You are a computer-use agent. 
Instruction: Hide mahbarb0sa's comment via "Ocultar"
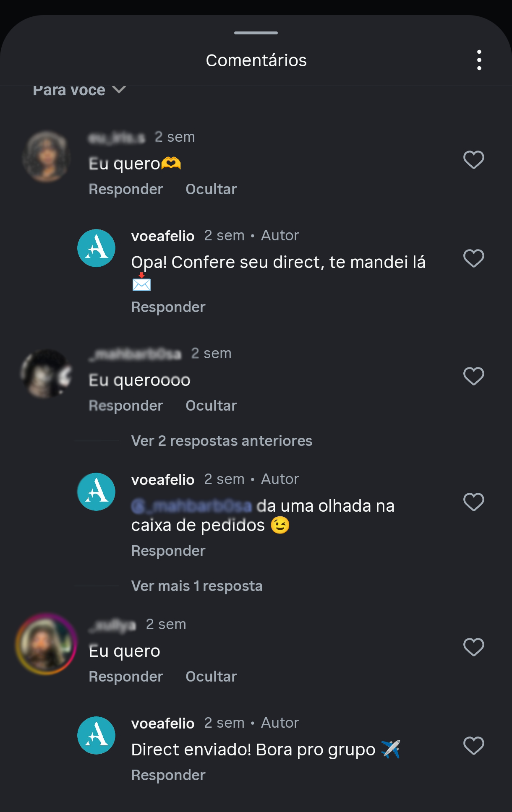tap(212, 405)
